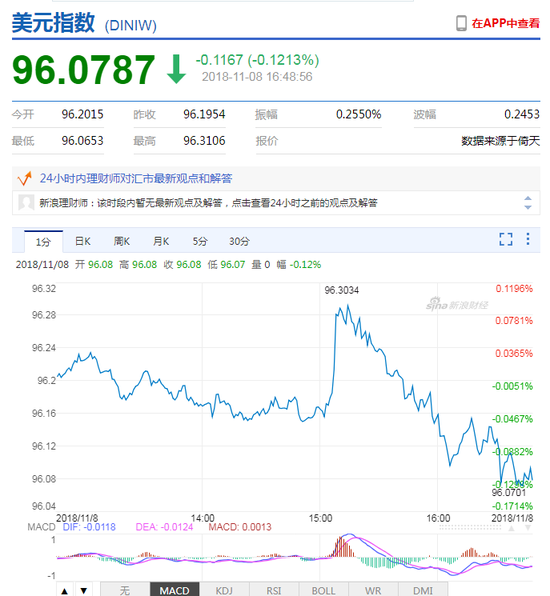Click the DIF: -0.0118 label
The height and width of the screenshot is (596, 550).
click(89, 527)
